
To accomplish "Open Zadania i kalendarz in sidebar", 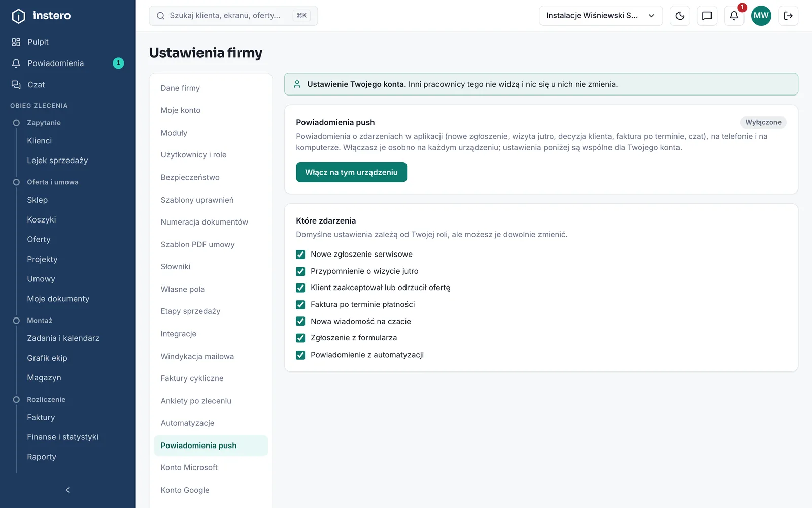I will point(63,338).
